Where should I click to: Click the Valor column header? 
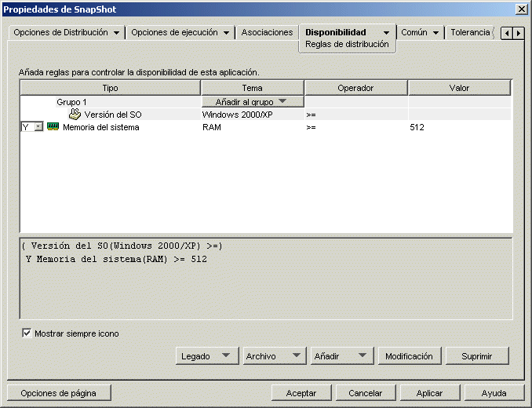(x=459, y=88)
